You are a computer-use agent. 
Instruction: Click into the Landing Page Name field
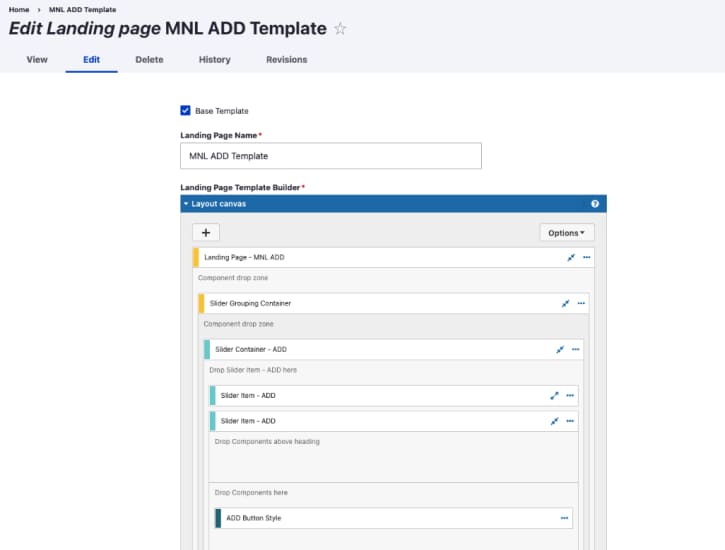point(331,156)
